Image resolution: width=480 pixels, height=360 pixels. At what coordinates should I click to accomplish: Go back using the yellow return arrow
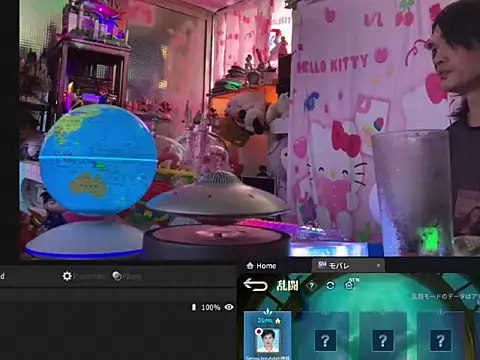[255, 285]
